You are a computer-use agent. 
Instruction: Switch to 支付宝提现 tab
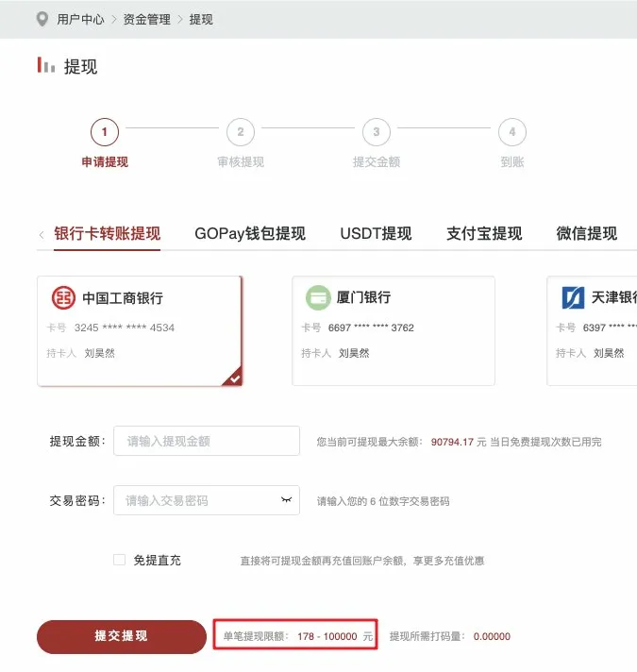(484, 234)
